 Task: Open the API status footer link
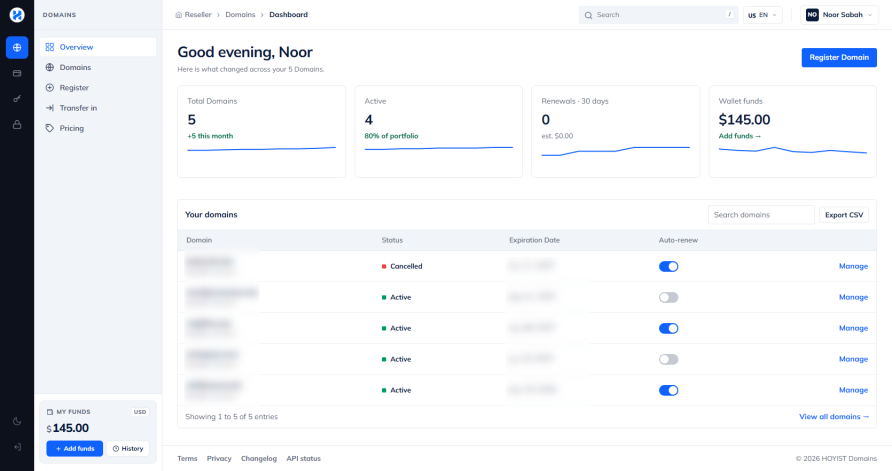pos(303,458)
